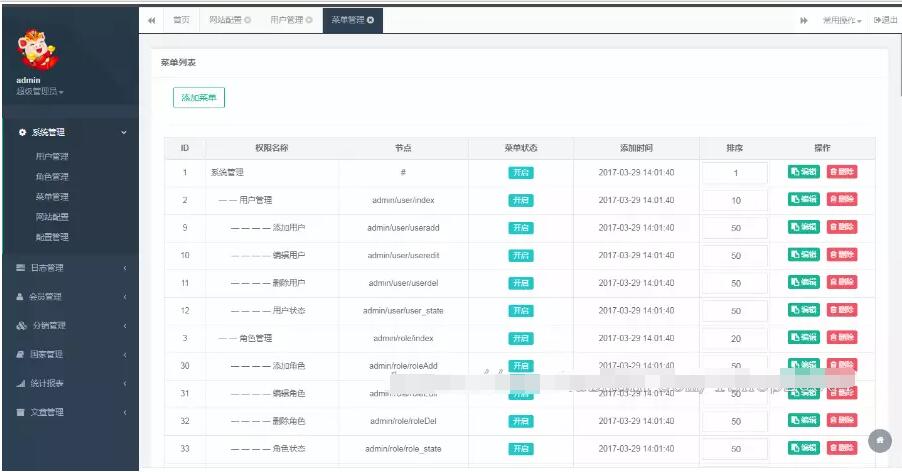
Task: Toggle the 开启 status for admin/user/useradd row
Action: point(521,228)
